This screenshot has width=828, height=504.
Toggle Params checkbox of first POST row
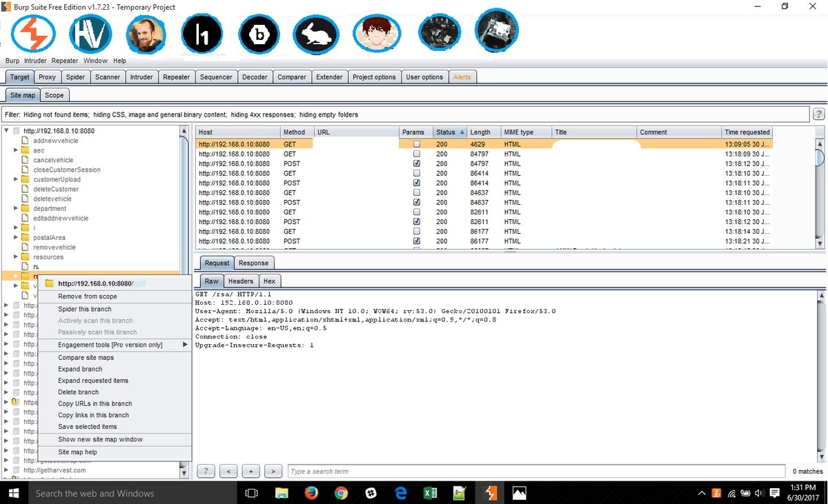pos(416,164)
